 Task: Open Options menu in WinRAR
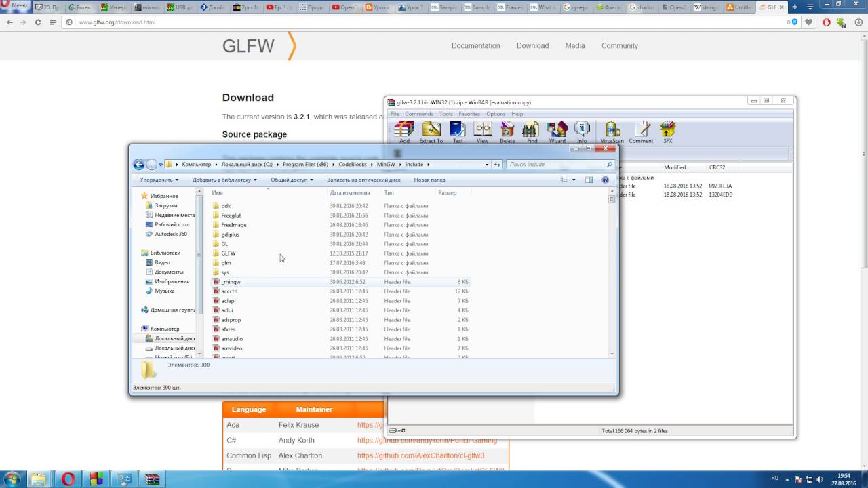pyautogui.click(x=496, y=114)
